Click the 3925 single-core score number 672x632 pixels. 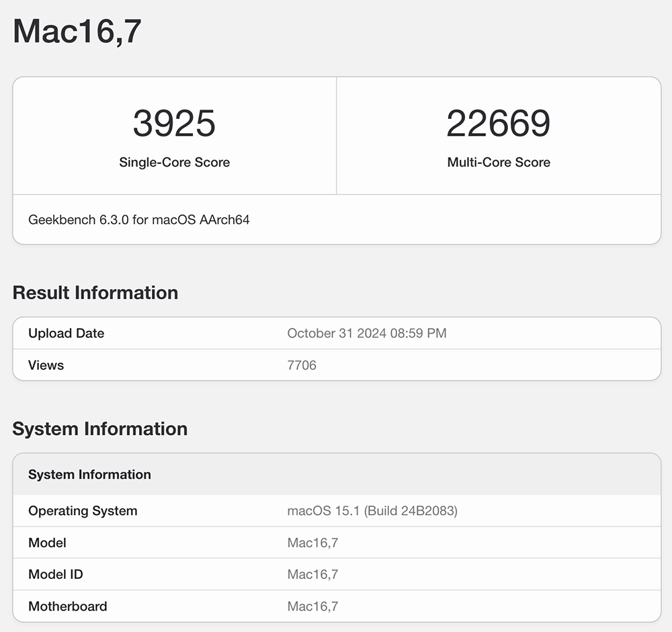[174, 124]
